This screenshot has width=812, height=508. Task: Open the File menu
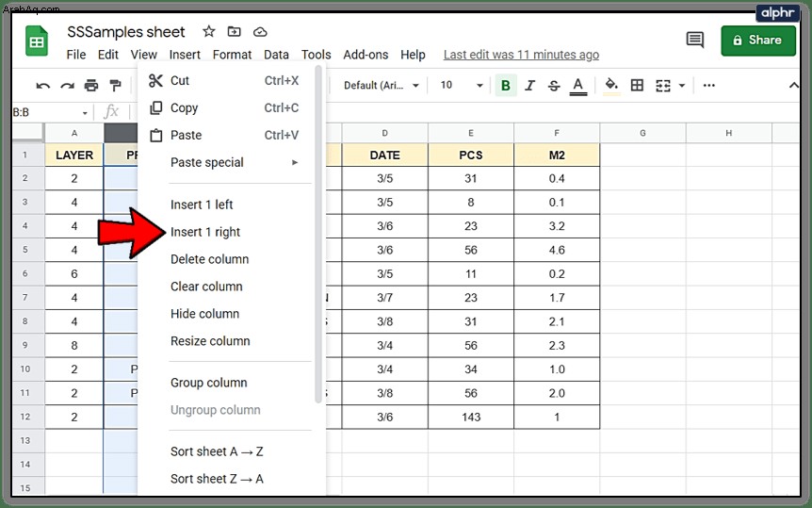(x=76, y=55)
